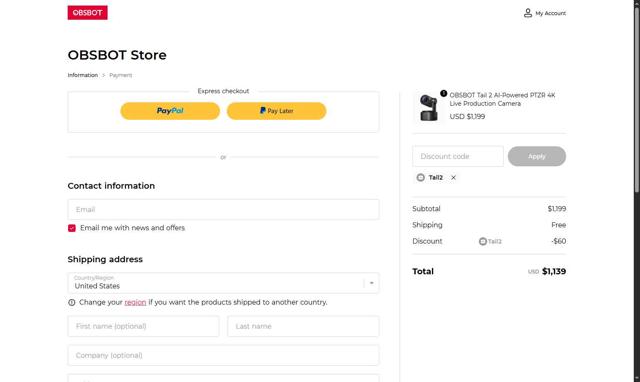Click the info icon beside Change your region
Screen dimensions: 640x382
coord(72,302)
